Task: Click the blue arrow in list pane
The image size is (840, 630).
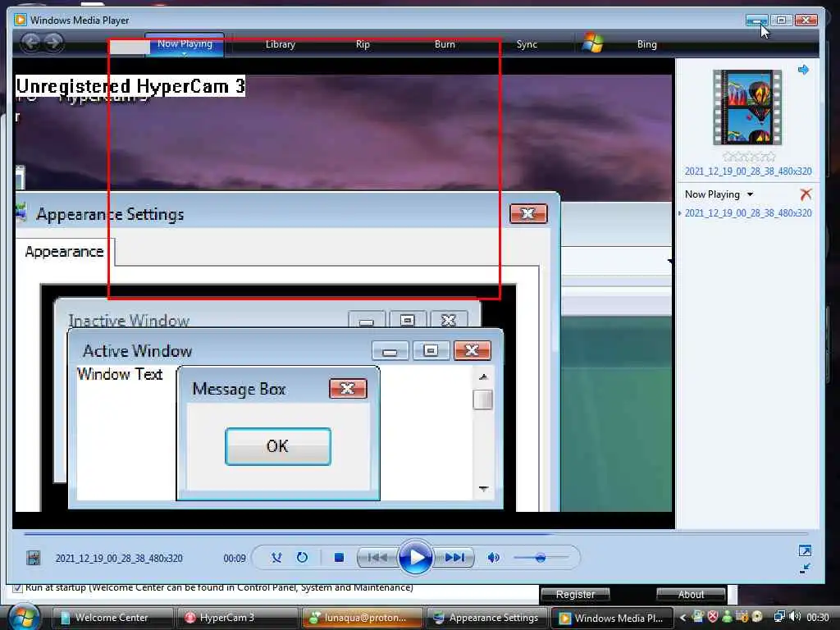Action: point(803,70)
